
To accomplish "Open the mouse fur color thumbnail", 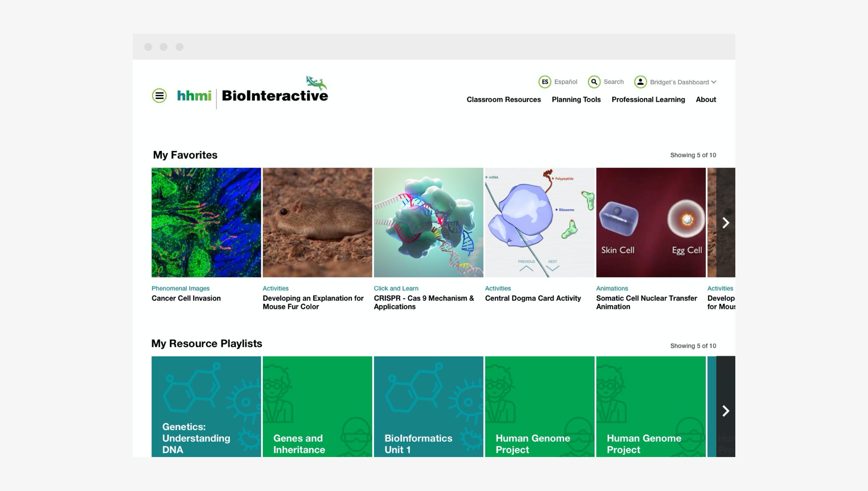I will (317, 222).
